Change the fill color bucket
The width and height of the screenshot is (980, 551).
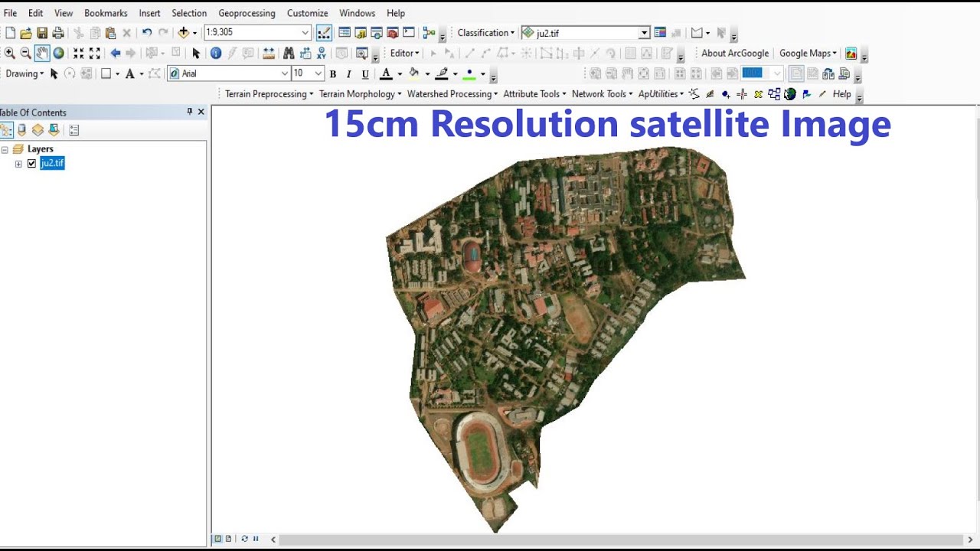[x=413, y=74]
